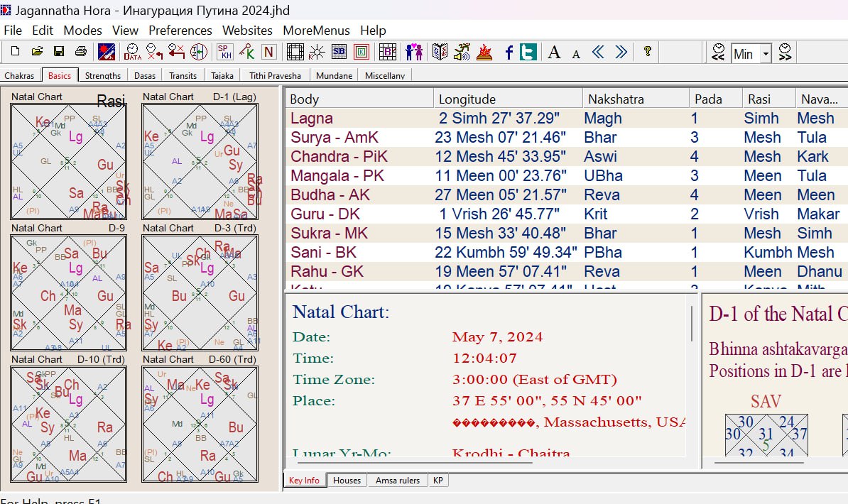Open the couple compatibility matching icon
This screenshot has height=504, width=848.
click(414, 52)
